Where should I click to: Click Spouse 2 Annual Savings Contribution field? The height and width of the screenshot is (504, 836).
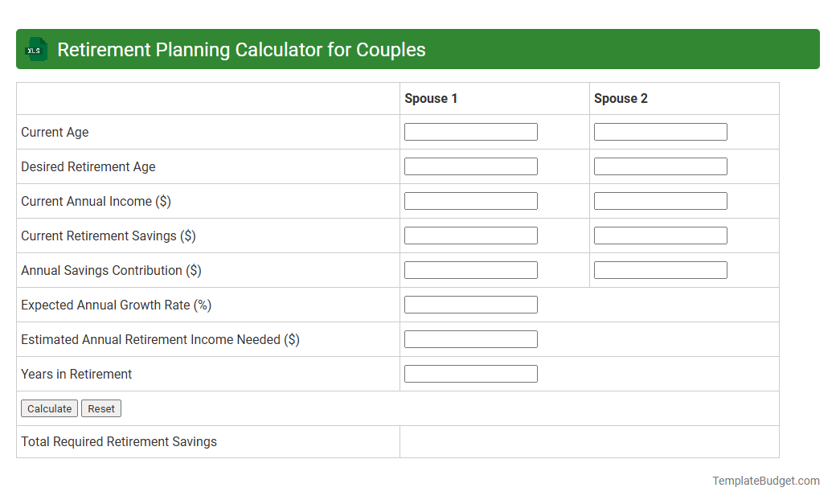pos(660,269)
